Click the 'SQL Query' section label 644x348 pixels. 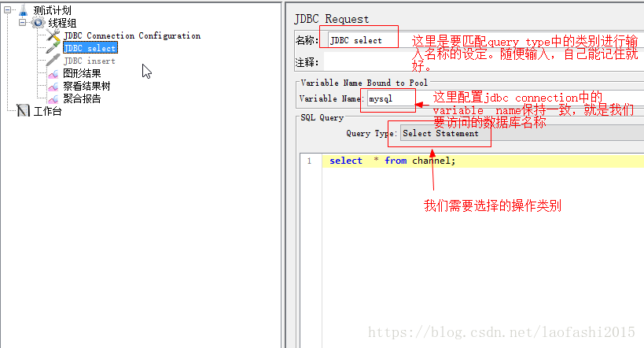[x=322, y=117]
